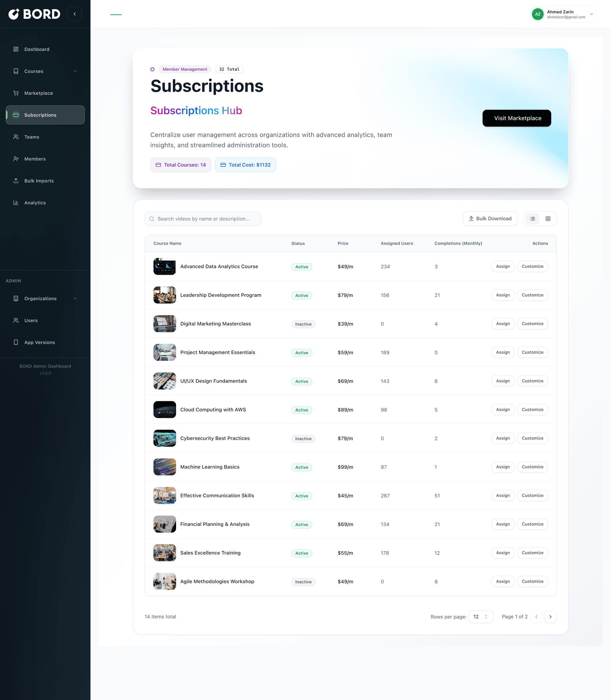Viewport: 611px width, 700px height.
Task: Click the Advanced Data Analytics Course thumbnail
Action: [x=165, y=267]
